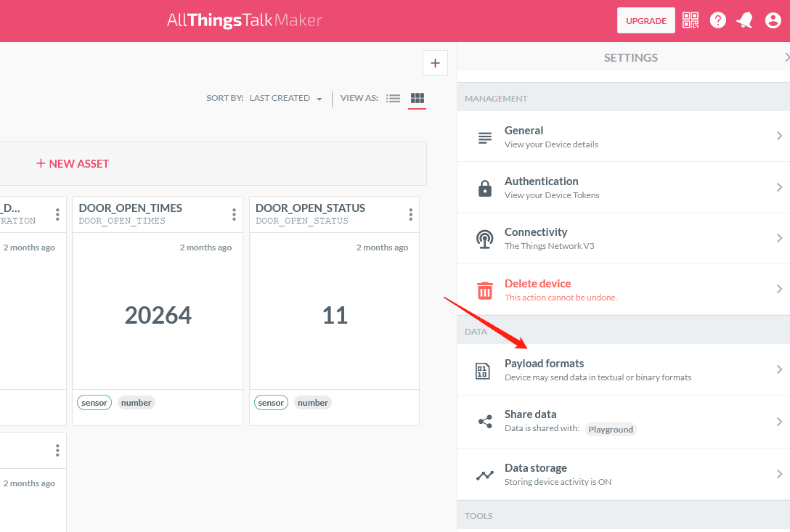Image resolution: width=790 pixels, height=532 pixels.
Task: Click '2 months ago' on DOOR_OPEN_STATUS card
Action: point(383,247)
